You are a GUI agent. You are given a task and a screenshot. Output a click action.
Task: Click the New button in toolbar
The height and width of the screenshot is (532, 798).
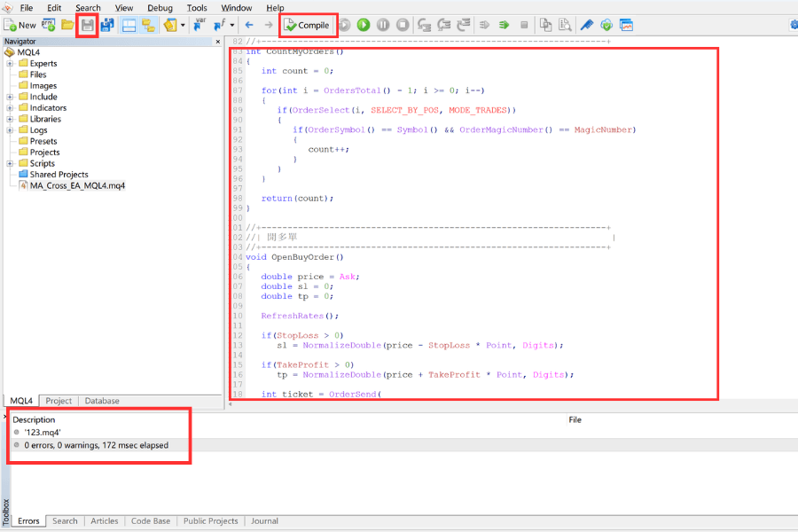coord(20,25)
